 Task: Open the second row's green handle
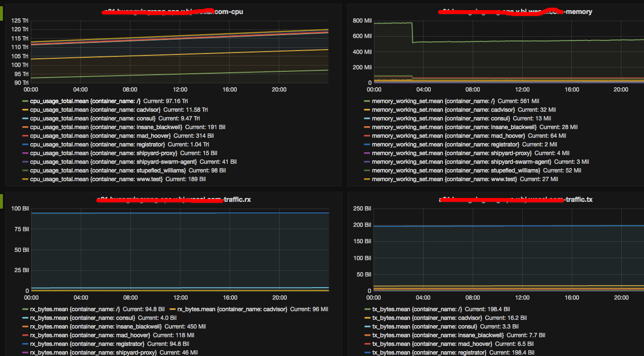coord(1,200)
